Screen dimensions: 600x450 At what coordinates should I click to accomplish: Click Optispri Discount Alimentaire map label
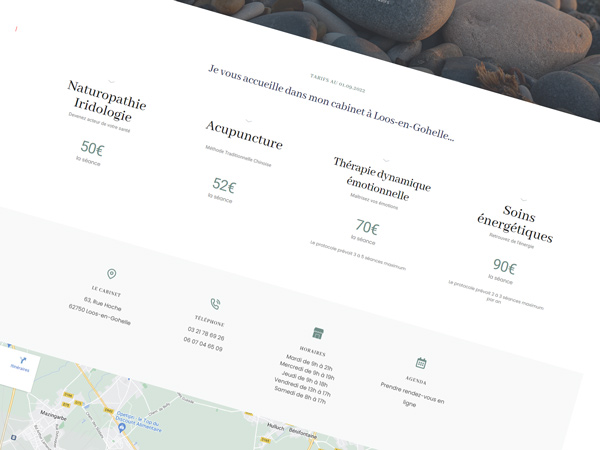[139, 422]
